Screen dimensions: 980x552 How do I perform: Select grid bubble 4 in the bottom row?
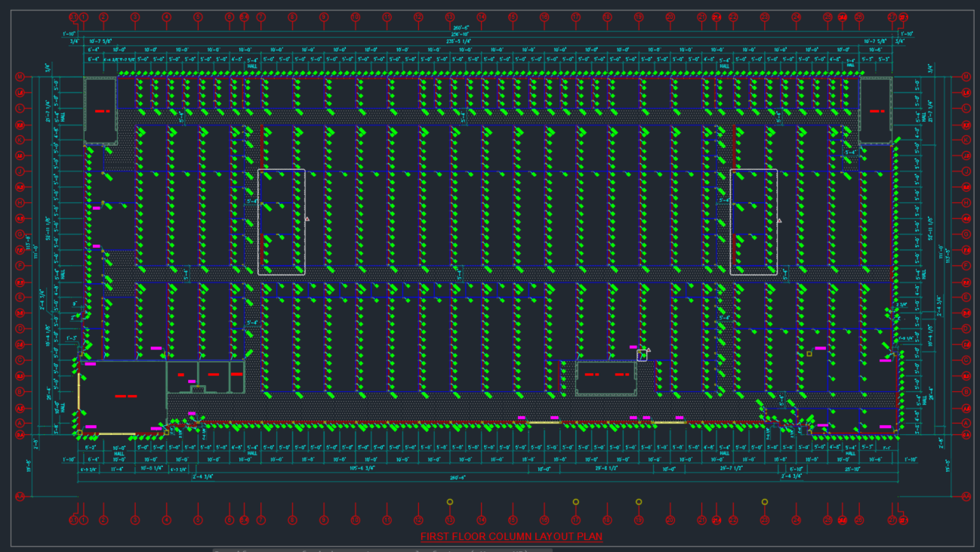coord(166,520)
